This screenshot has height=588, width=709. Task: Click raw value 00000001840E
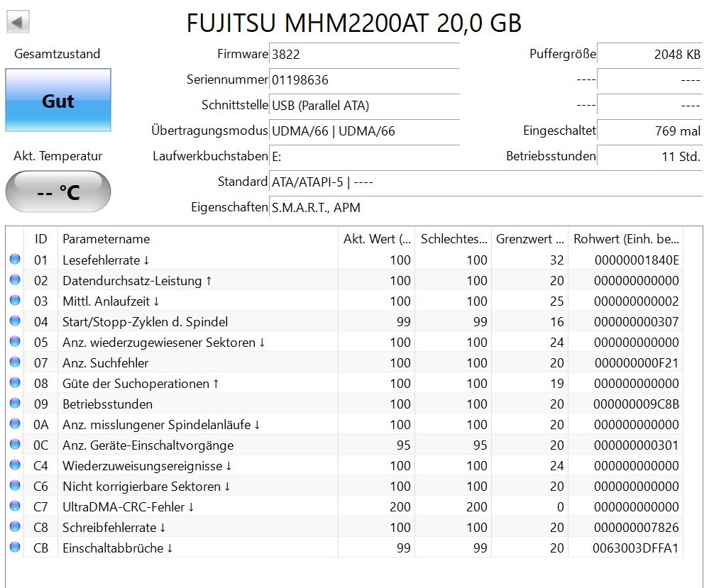pyautogui.click(x=637, y=260)
